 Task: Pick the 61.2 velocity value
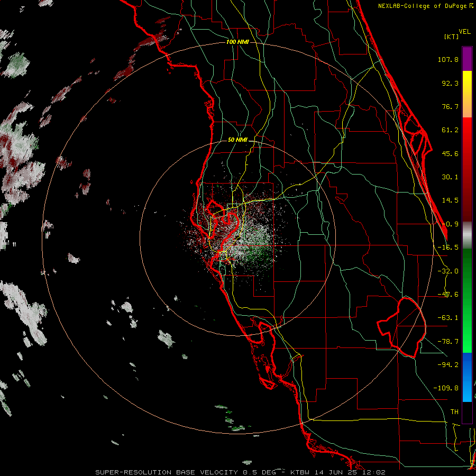(450, 130)
